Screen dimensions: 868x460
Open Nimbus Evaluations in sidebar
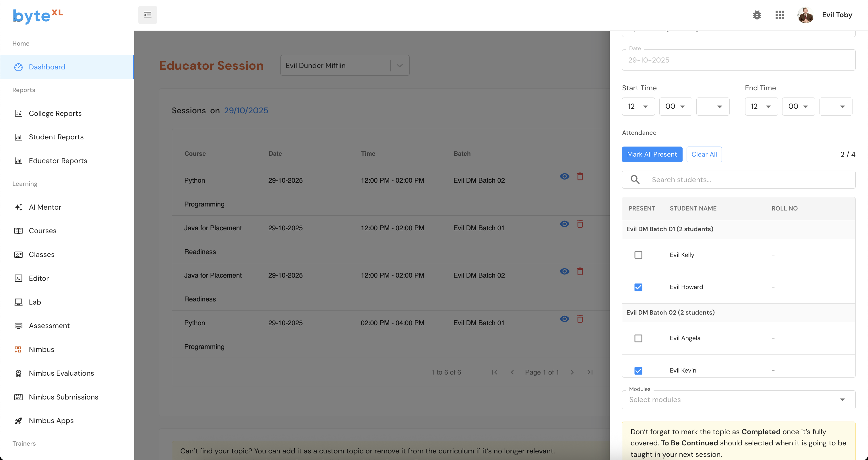coord(61,373)
